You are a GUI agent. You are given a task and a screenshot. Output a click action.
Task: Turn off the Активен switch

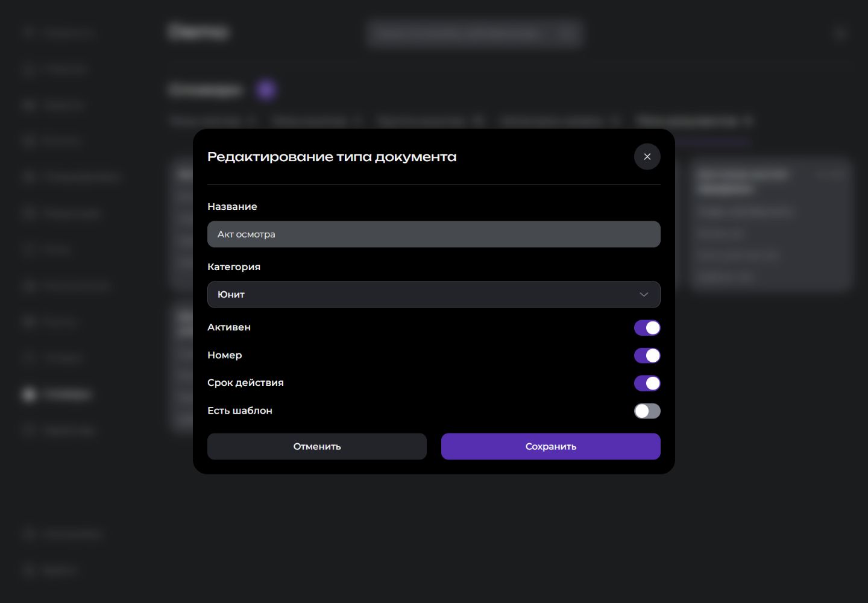click(647, 327)
